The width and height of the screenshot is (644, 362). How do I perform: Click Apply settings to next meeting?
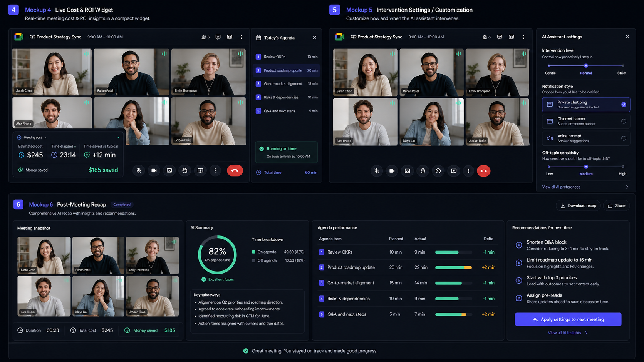pos(568,319)
